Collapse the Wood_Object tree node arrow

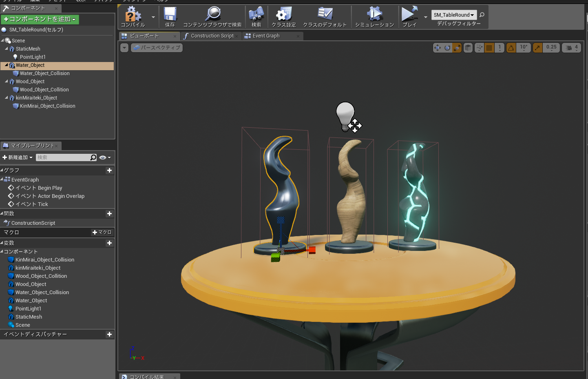click(x=6, y=82)
